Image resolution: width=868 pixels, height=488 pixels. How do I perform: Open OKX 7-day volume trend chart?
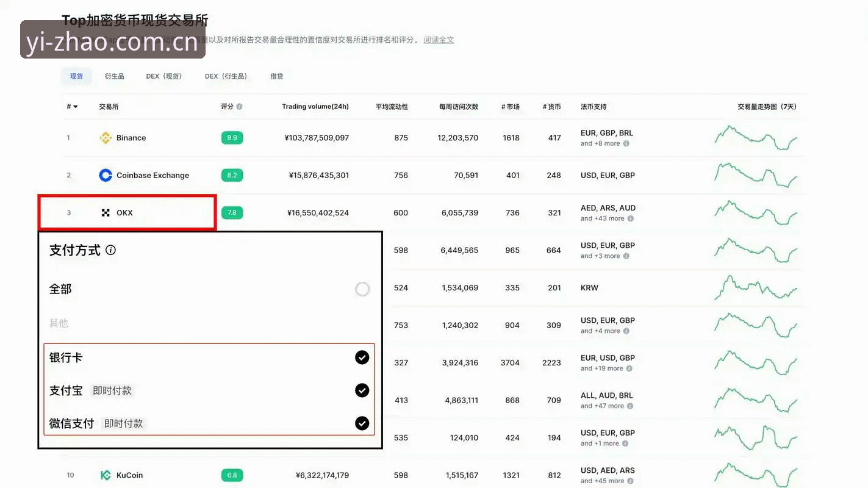pos(756,213)
